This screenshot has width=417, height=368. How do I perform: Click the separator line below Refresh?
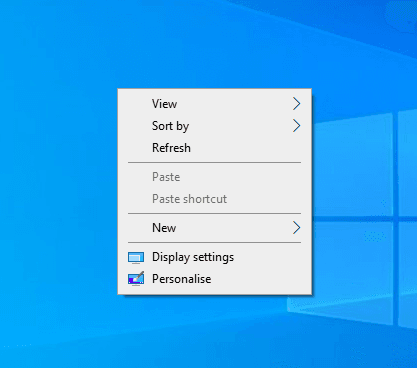(x=215, y=163)
